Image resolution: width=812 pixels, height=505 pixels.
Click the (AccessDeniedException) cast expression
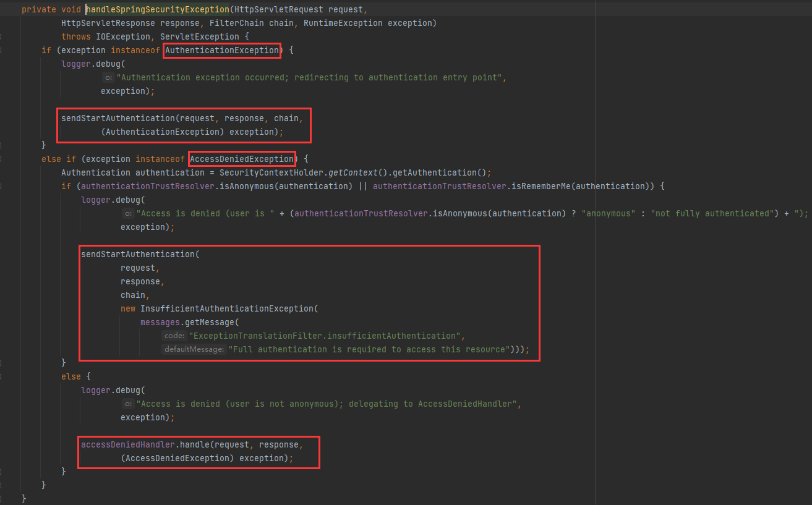click(177, 458)
